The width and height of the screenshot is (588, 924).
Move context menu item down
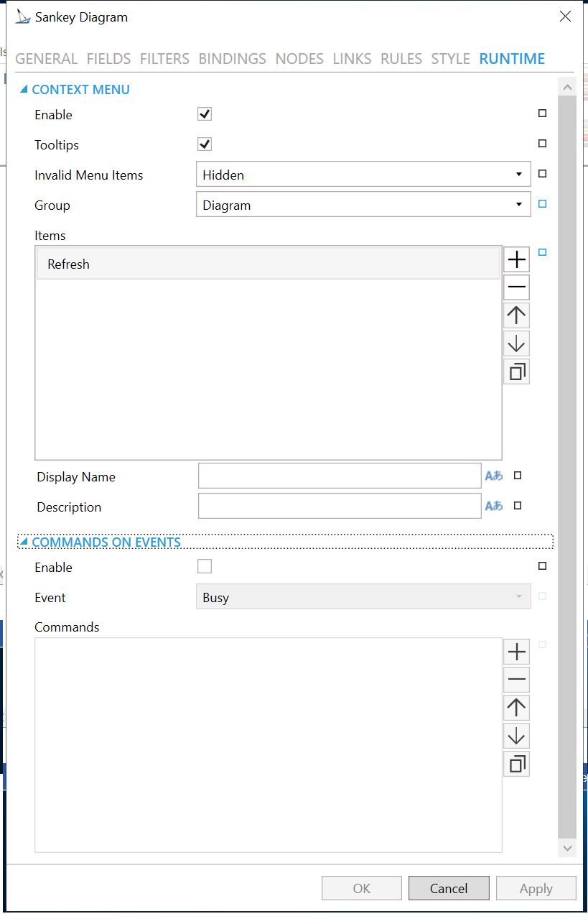[x=516, y=343]
